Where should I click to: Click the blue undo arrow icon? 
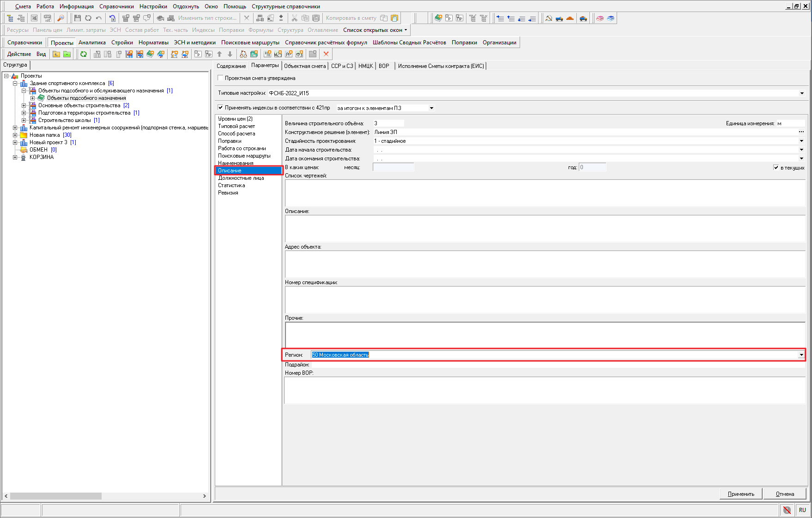tap(112, 18)
